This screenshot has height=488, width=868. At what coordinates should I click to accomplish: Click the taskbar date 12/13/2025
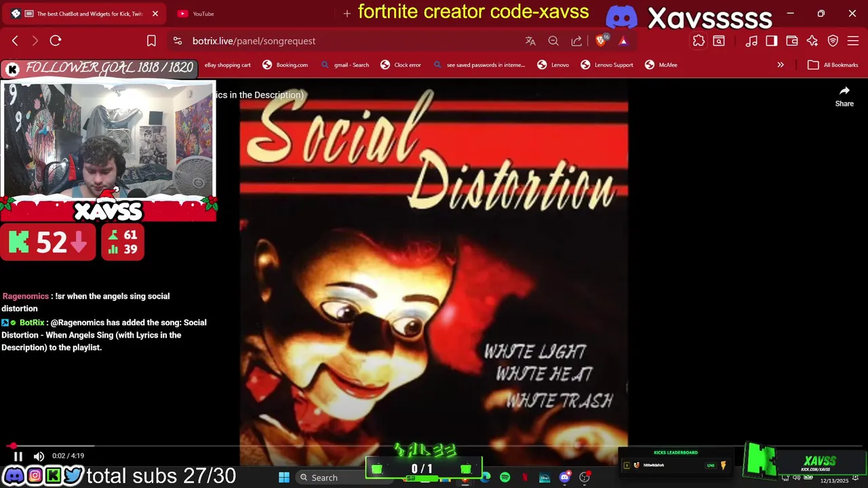pos(834,481)
